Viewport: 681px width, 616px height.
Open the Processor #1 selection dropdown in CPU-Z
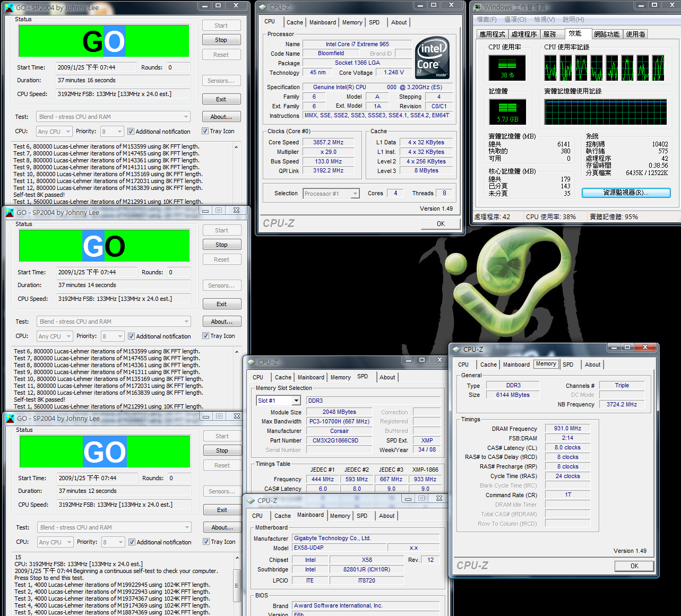point(355,194)
